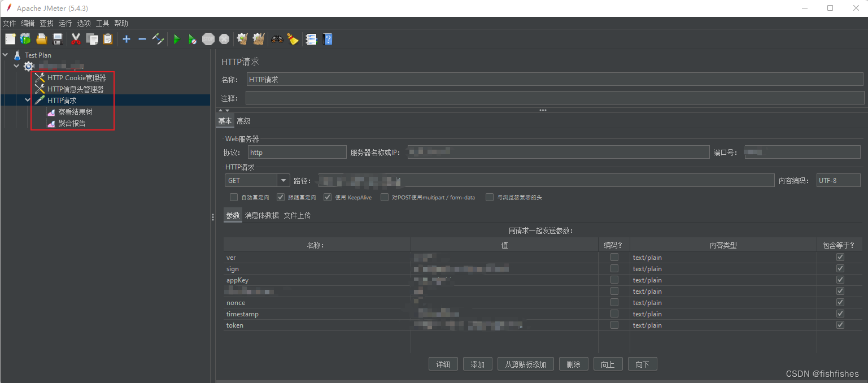The image size is (868, 383).
Task: Click the 内容编码 field showing UTF-8
Action: 839,180
